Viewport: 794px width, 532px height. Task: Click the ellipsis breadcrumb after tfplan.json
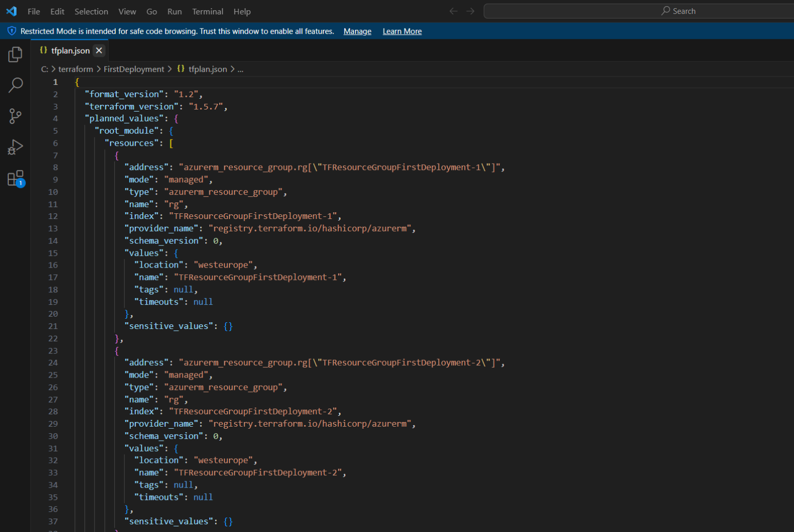[x=240, y=69]
